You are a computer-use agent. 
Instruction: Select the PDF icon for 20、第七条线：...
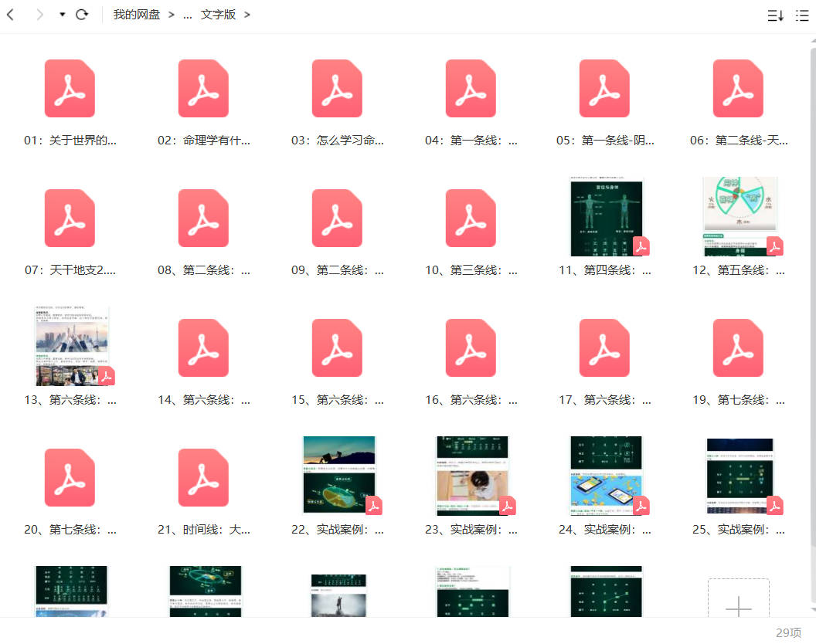coord(70,477)
